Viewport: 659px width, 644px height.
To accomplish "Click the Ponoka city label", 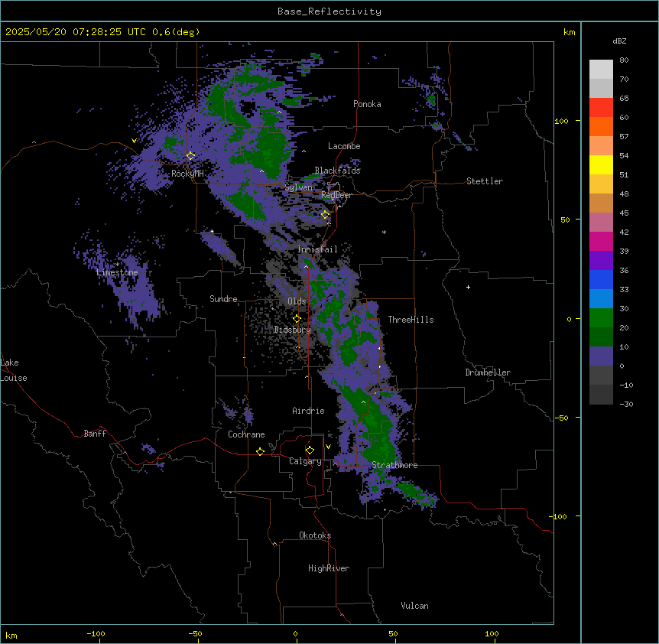I will [367, 104].
